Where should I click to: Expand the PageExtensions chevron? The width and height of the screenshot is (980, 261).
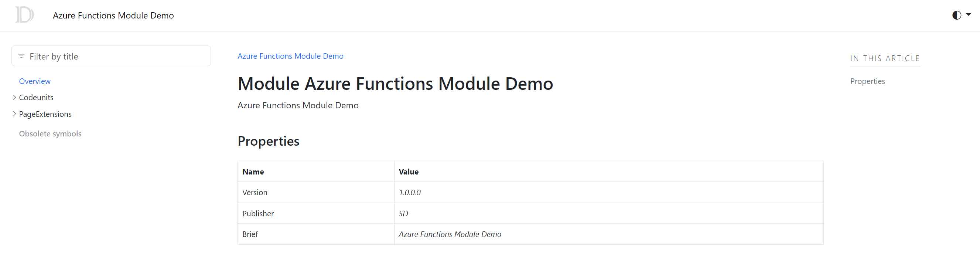14,114
